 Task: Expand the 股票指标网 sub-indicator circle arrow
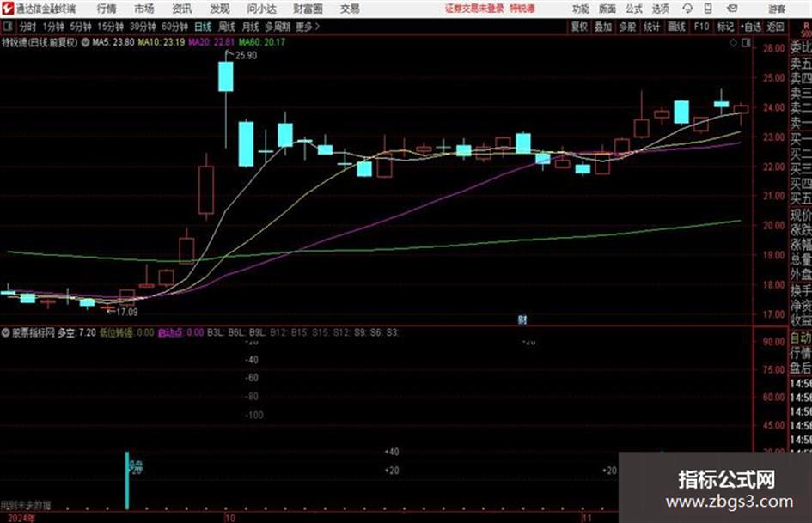[x=6, y=332]
